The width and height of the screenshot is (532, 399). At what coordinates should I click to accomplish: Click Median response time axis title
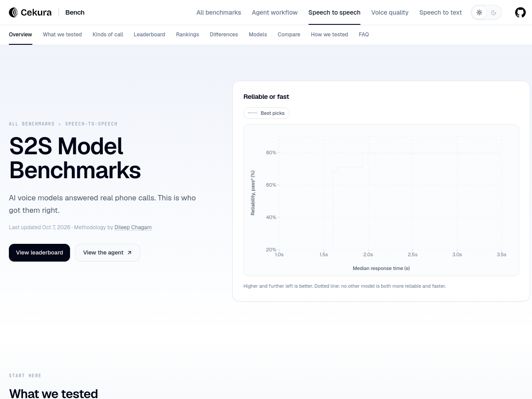(381, 268)
